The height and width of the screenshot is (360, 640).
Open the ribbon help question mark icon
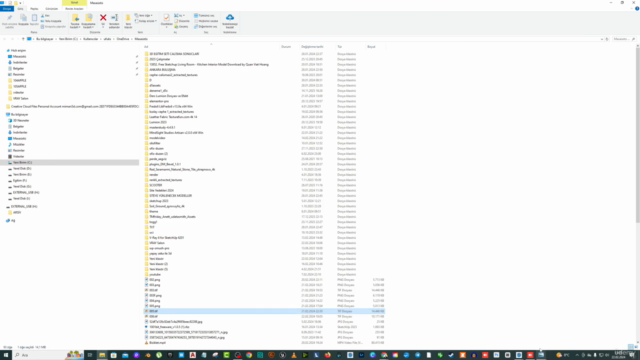637,9
